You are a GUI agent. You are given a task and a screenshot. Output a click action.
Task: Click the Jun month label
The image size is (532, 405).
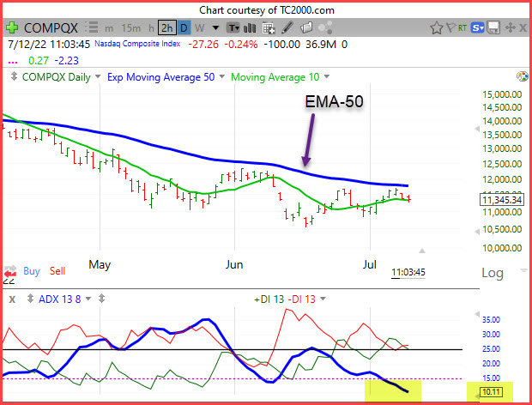click(x=234, y=264)
